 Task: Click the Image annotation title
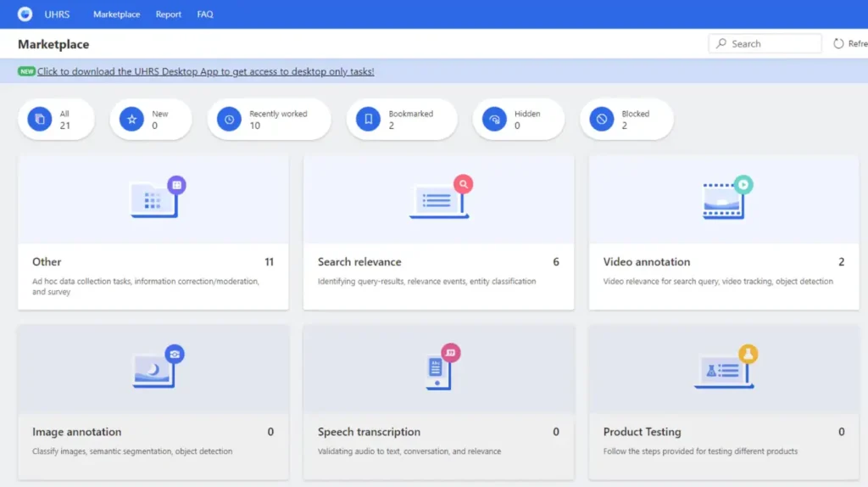[x=76, y=432]
